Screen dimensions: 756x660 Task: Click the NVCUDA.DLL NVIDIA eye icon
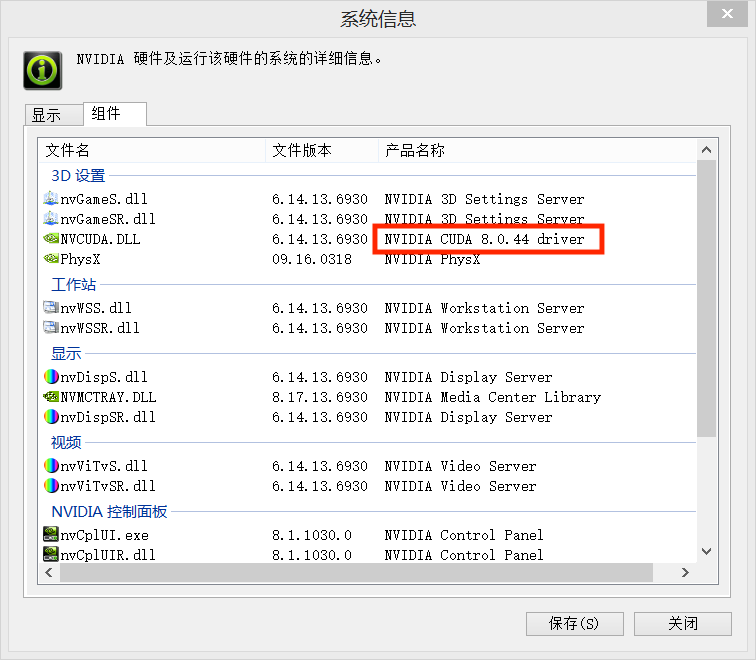(51, 238)
